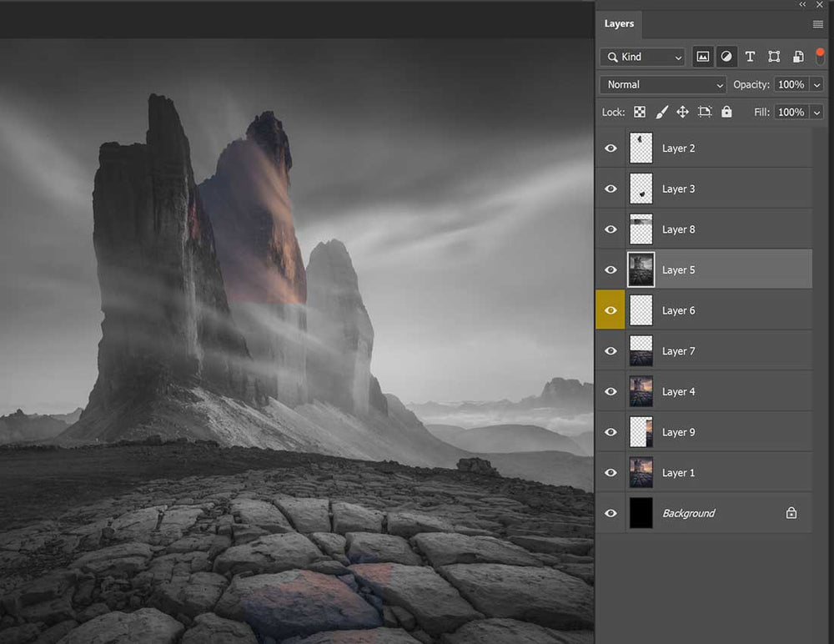Lock transparent pixels icon
This screenshot has width=834, height=644.
[640, 112]
